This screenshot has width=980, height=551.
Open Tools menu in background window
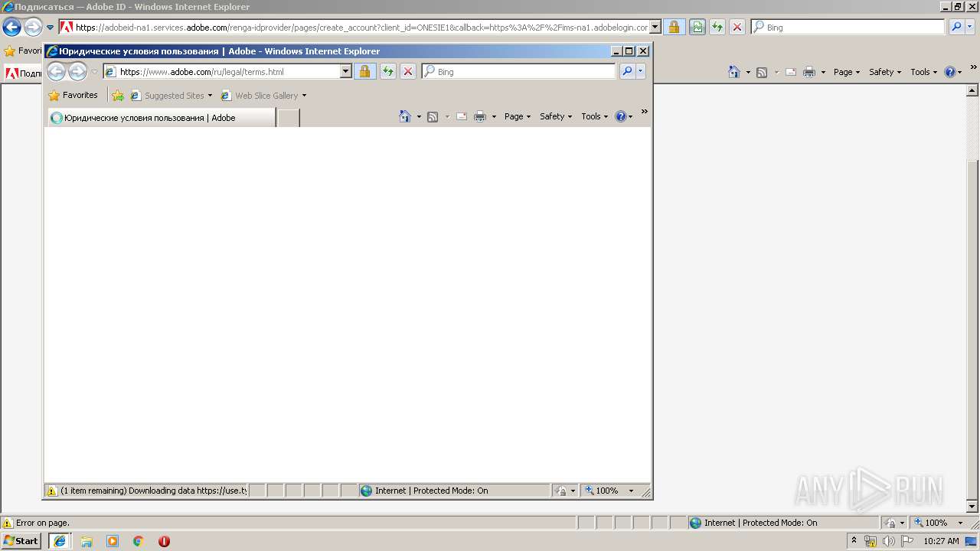coord(924,72)
